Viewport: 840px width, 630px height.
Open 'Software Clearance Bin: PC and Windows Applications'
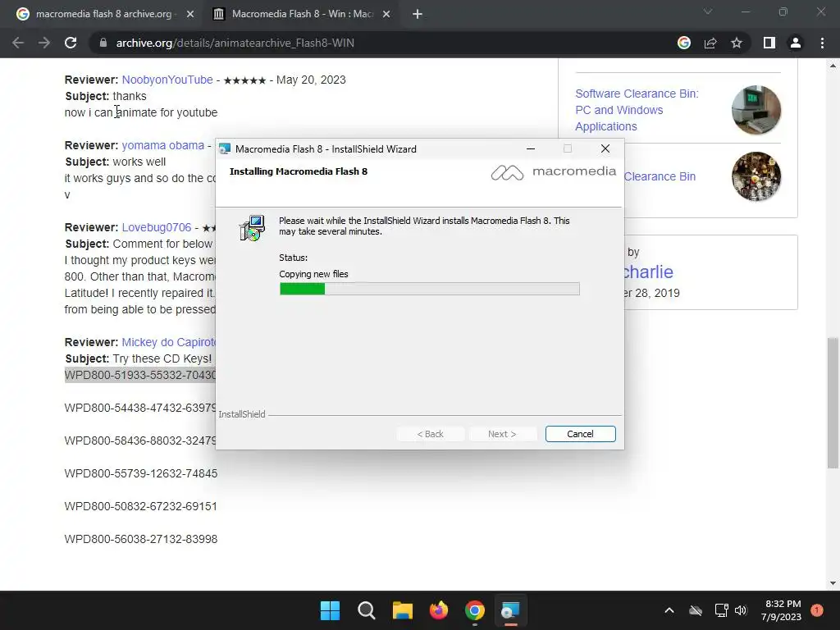point(637,110)
